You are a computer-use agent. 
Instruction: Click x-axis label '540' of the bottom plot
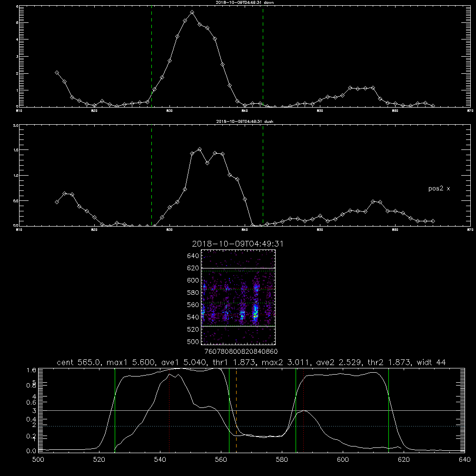tap(160, 460)
